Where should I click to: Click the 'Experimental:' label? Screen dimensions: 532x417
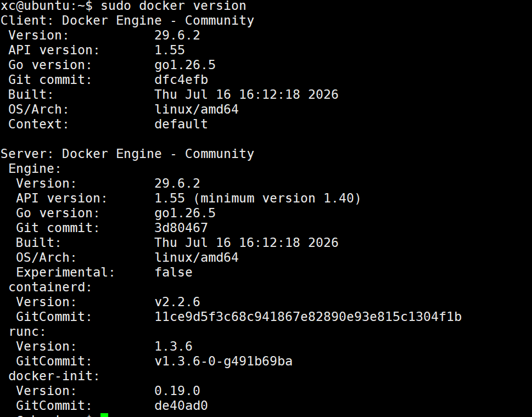click(x=65, y=272)
